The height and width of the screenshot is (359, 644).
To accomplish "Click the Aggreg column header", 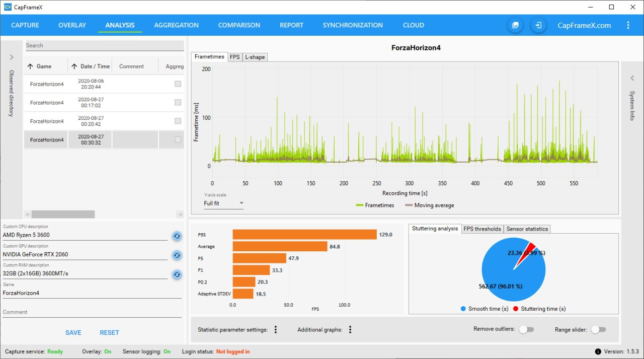I will 174,66.
